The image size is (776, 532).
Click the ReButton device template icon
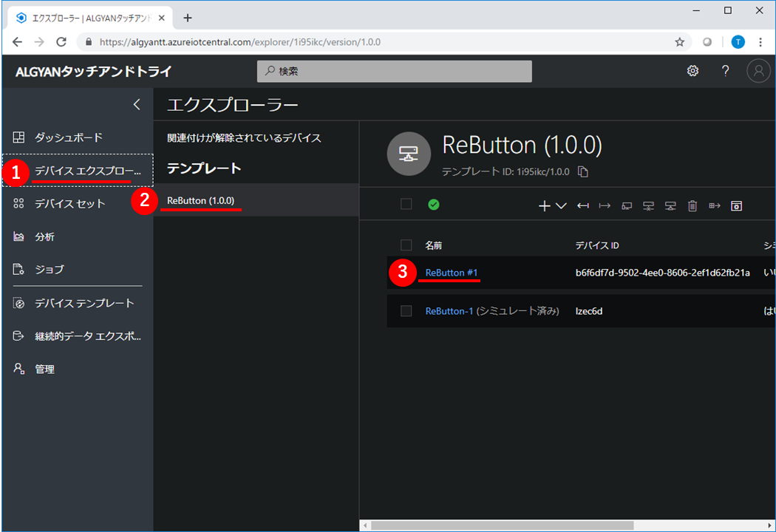(409, 154)
